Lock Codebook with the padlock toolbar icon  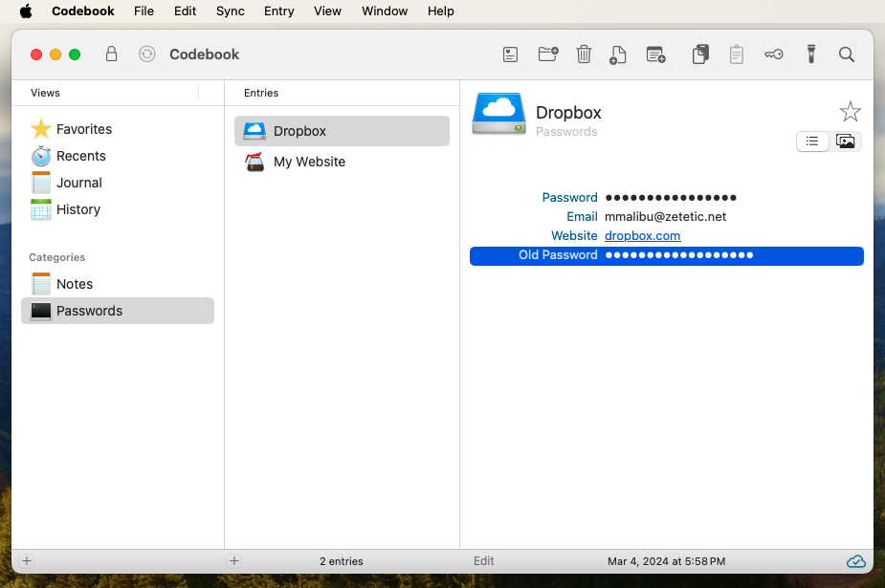pyautogui.click(x=111, y=54)
